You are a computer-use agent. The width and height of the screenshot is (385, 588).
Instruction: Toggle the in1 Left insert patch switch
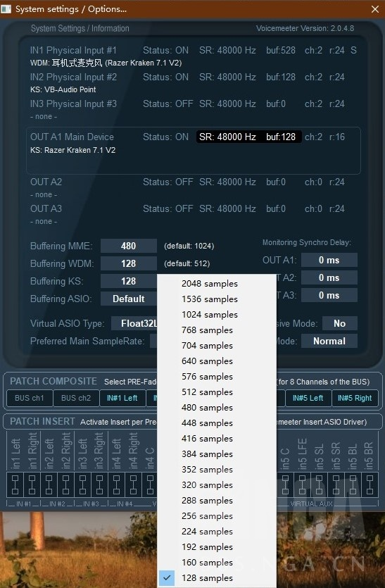[x=15, y=484]
